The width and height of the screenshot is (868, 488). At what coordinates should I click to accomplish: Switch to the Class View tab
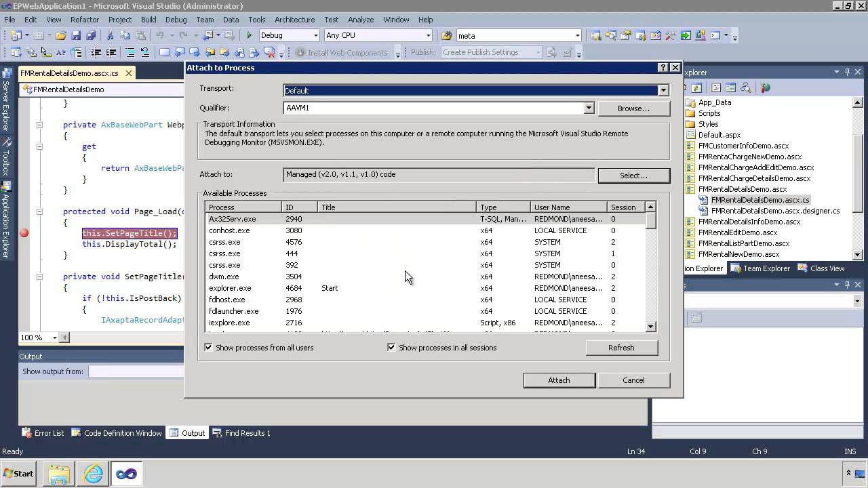(x=821, y=268)
